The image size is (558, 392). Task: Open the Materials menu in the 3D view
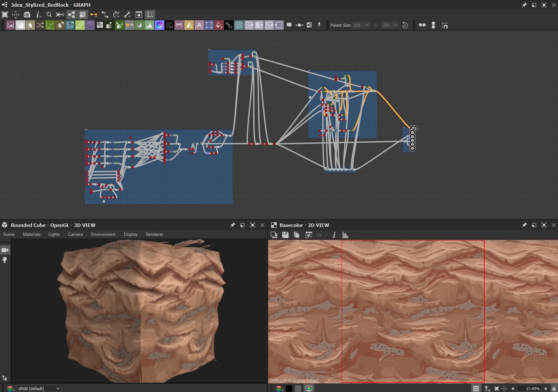coord(31,234)
